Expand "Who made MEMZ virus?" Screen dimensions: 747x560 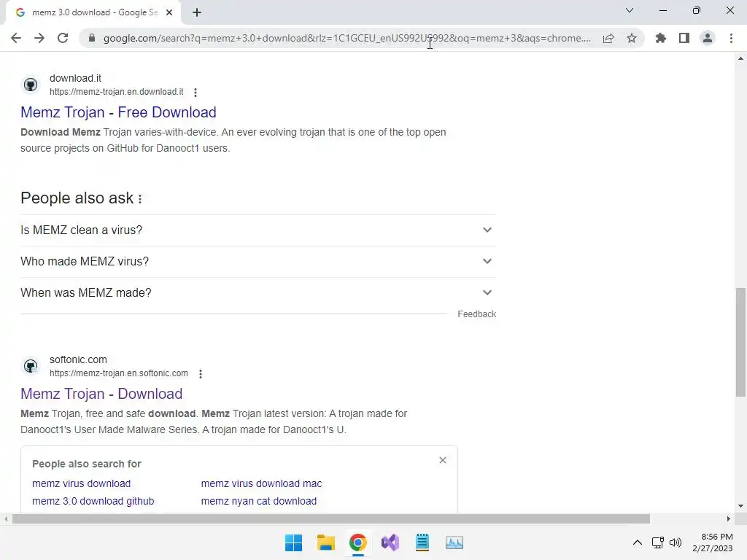258,262
